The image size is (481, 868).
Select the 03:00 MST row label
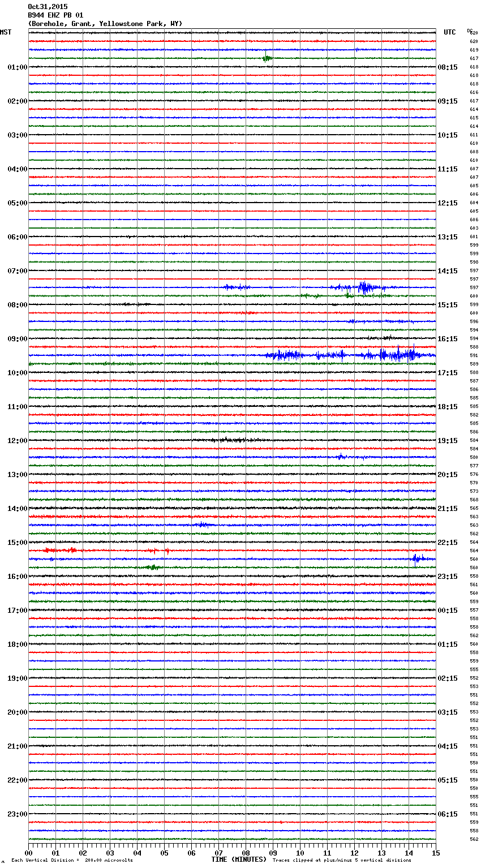click(x=18, y=135)
